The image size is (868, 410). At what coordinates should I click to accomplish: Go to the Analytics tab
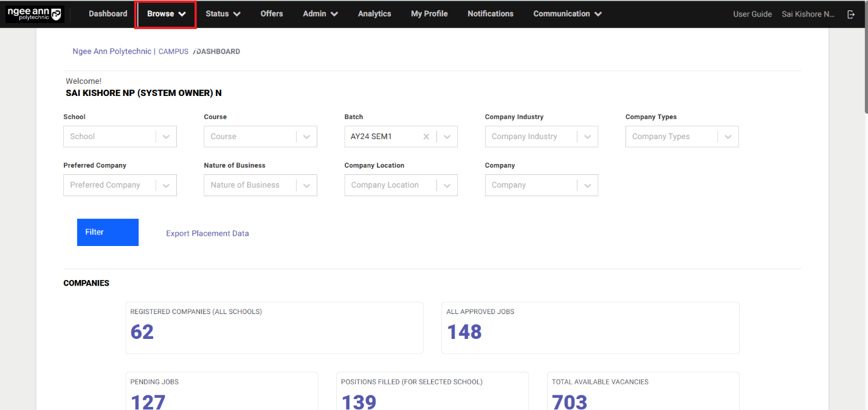click(374, 14)
